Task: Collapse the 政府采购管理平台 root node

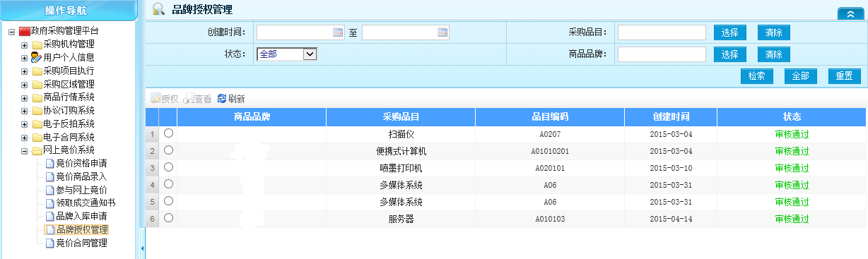Action: (11, 32)
